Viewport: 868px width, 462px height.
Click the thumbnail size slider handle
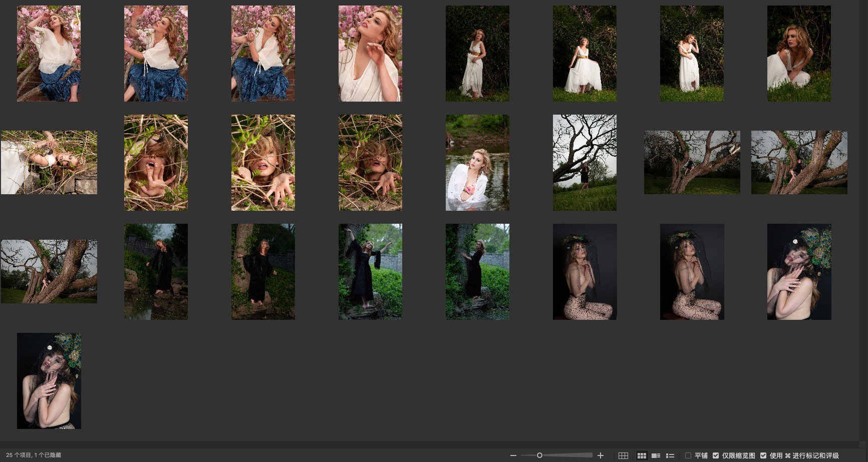pos(539,455)
